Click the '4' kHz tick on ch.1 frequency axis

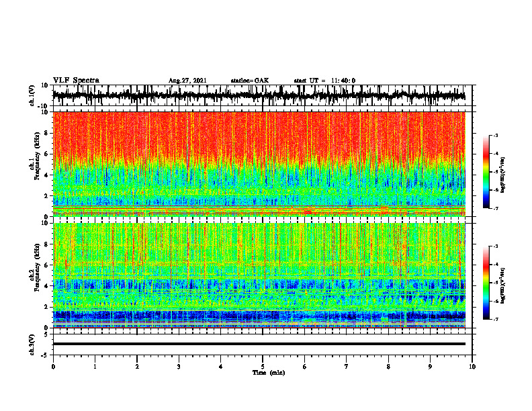[x=46, y=175]
